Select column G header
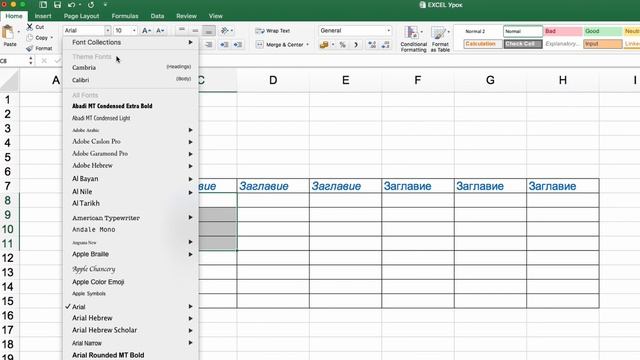 [490, 80]
